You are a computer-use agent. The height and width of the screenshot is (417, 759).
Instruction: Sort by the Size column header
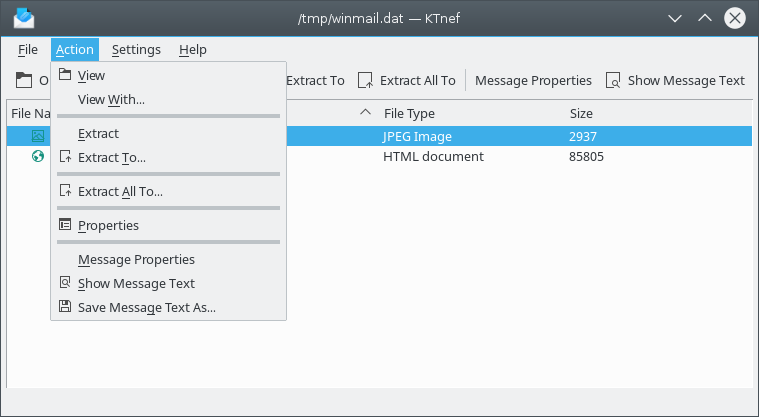pyautogui.click(x=581, y=113)
